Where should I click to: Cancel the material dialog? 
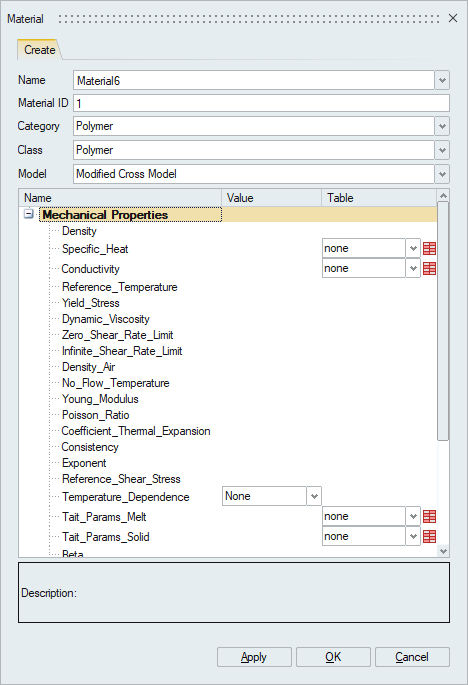pyautogui.click(x=412, y=657)
